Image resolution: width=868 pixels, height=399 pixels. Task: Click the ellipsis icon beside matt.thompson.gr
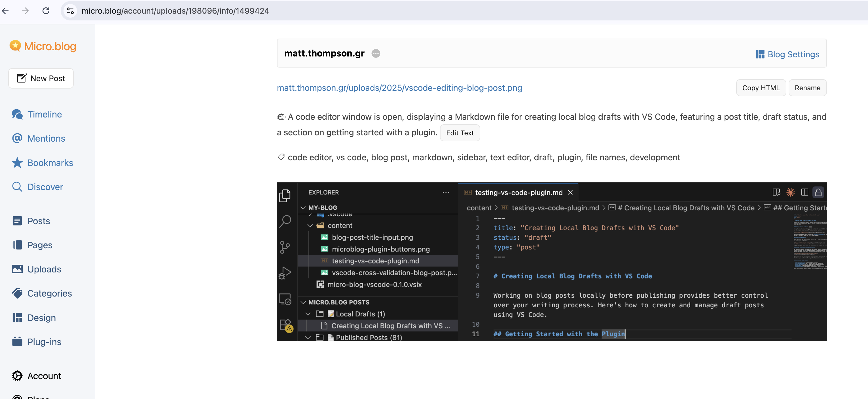376,54
